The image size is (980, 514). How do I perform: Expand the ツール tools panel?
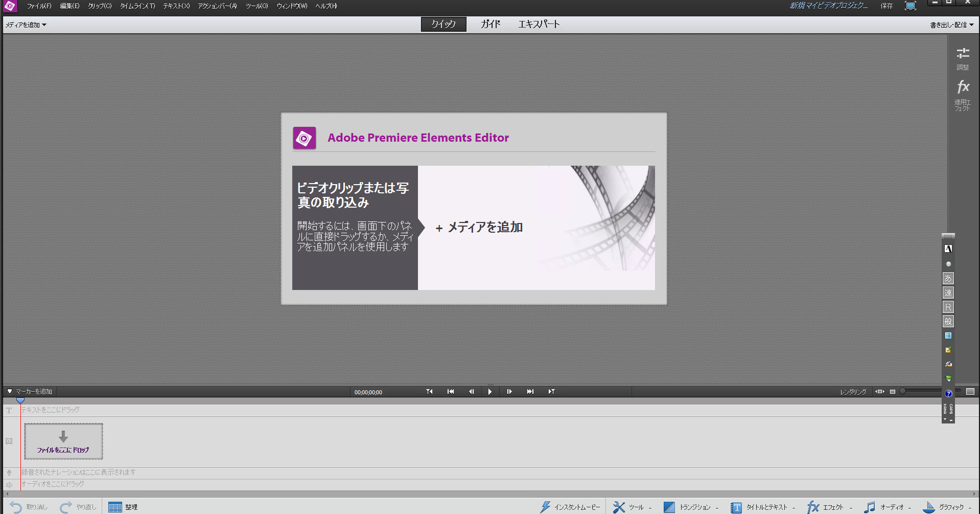pos(632,507)
